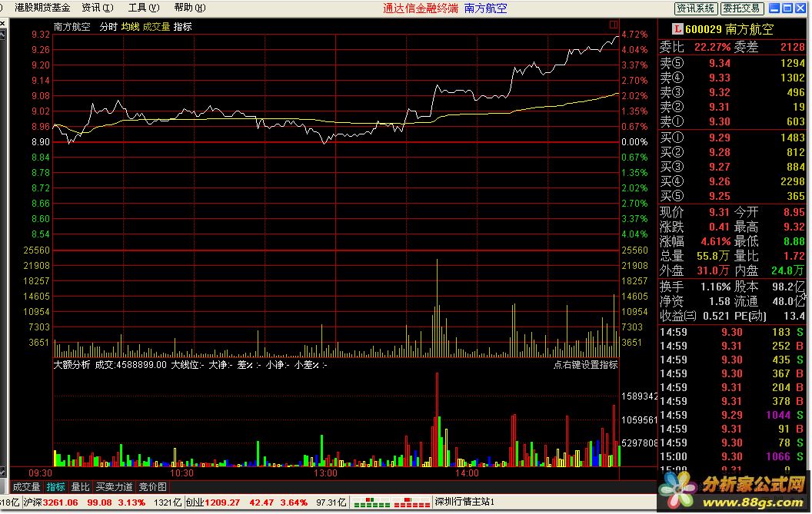812x514 pixels.
Task: Click the 14:59 trade tick with volume 1044
Action: pyautogui.click(x=731, y=415)
